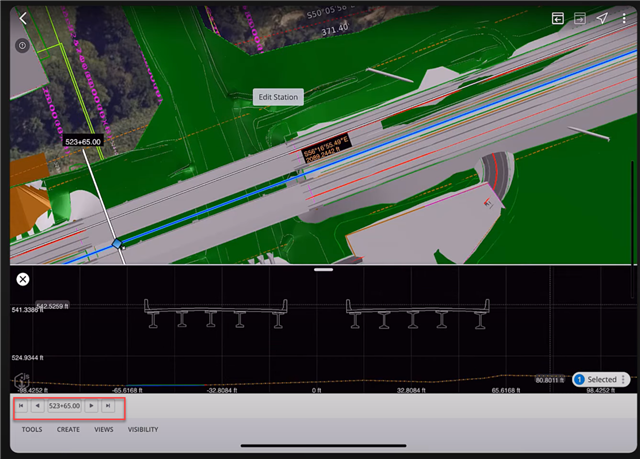Open options beside the 1 Selected badge

pos(624,380)
